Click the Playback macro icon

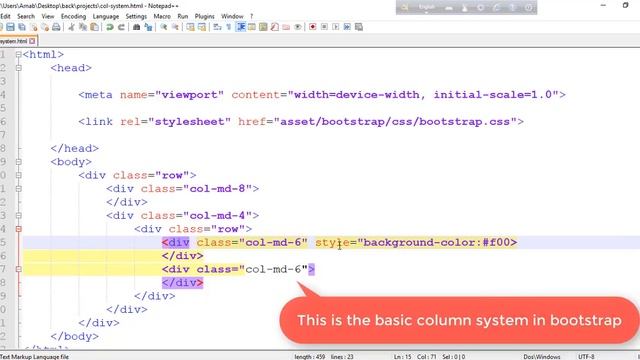[336, 27]
